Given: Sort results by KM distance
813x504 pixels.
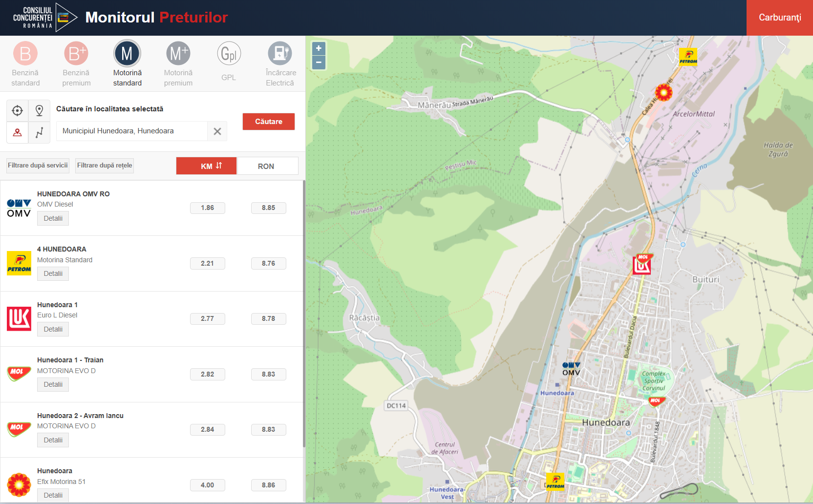Looking at the screenshot, I should [206, 166].
